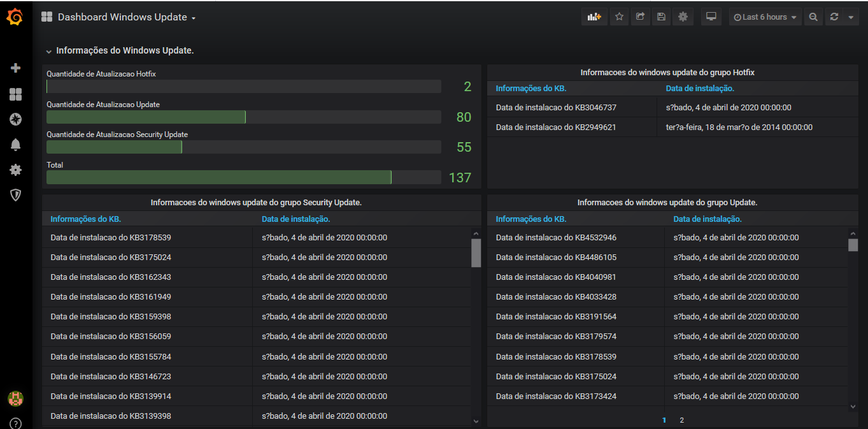Save the dashboard

661,17
